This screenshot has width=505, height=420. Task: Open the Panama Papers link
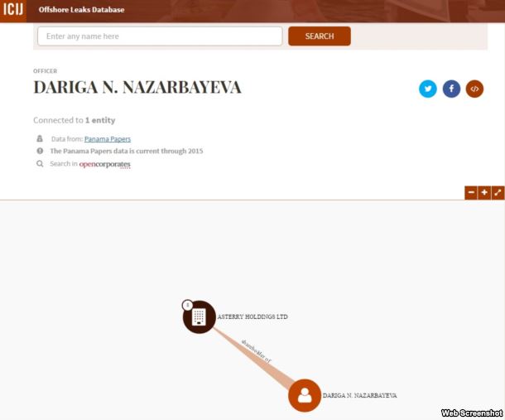(108, 139)
